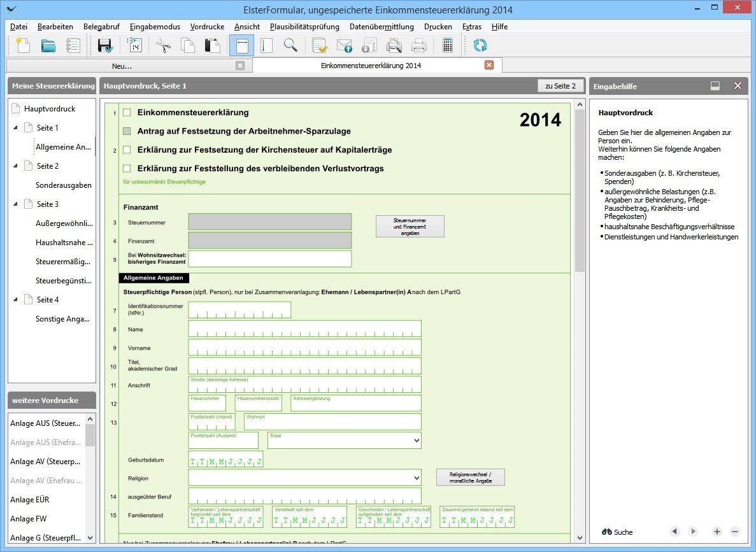Image resolution: width=756 pixels, height=552 pixels.
Task: Select the fit-to-height view icon
Action: 266,46
